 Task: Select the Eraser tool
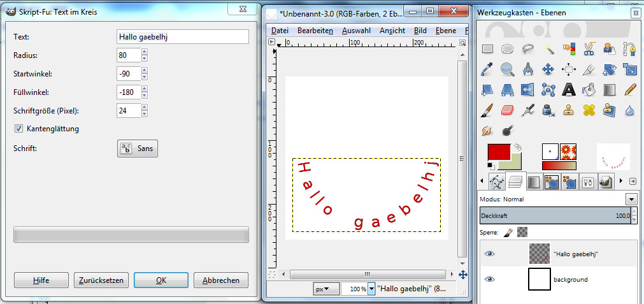pyautogui.click(x=508, y=110)
